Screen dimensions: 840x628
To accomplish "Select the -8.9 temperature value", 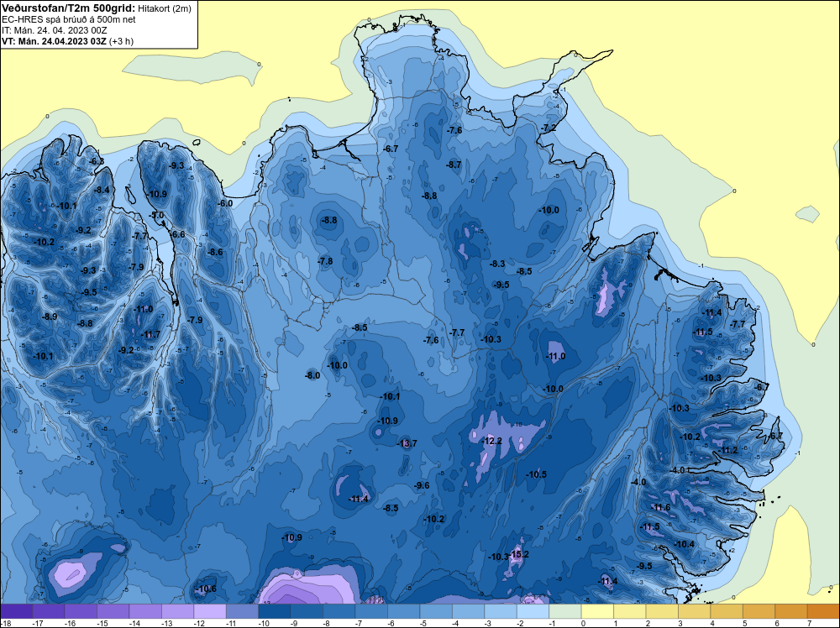I will (x=50, y=317).
